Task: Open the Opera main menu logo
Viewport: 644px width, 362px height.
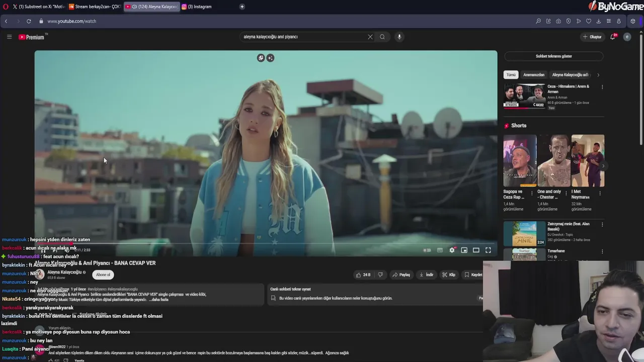Action: click(6, 7)
